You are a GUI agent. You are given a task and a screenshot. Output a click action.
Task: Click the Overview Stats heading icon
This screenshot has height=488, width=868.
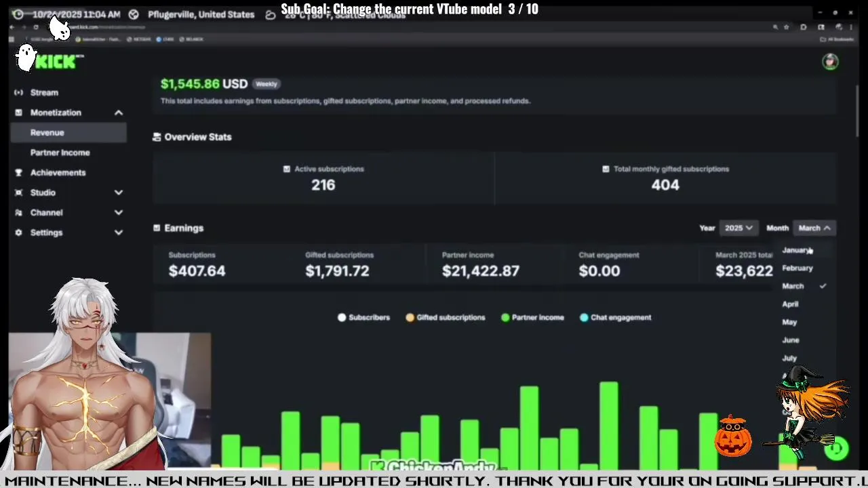pos(157,137)
